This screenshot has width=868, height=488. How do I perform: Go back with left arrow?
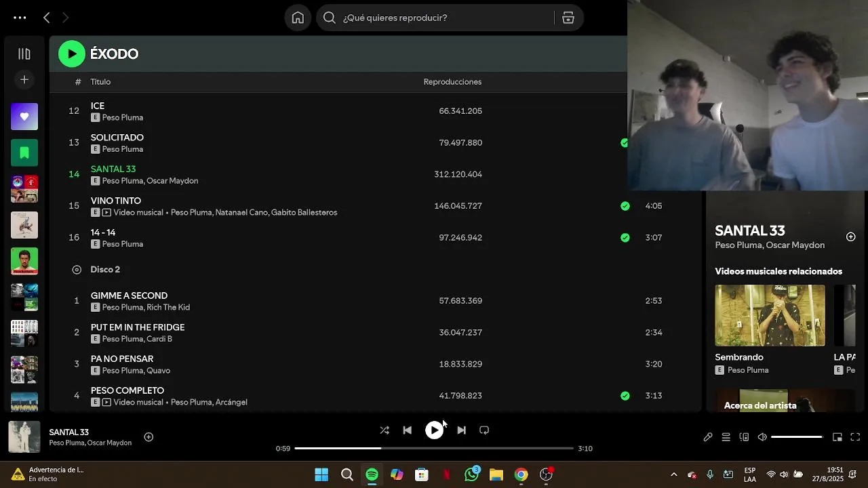46,18
